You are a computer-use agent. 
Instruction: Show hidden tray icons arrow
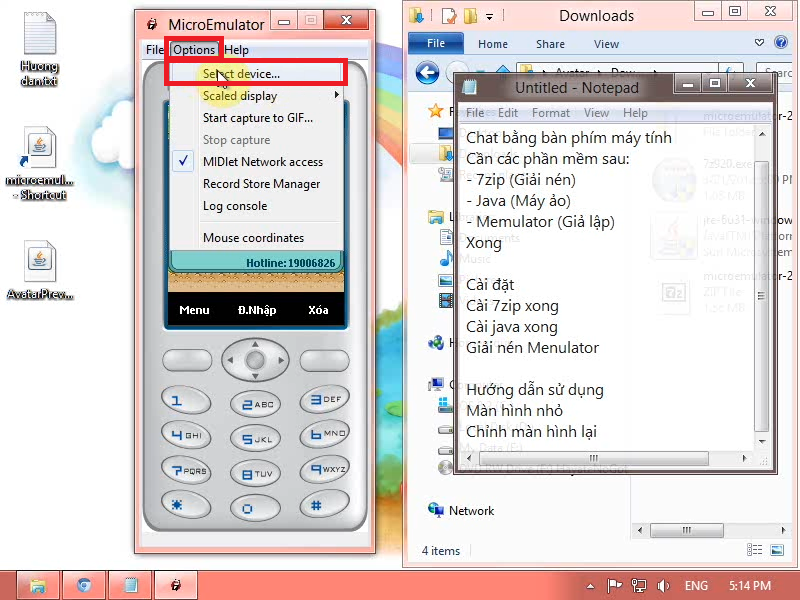[x=590, y=586]
